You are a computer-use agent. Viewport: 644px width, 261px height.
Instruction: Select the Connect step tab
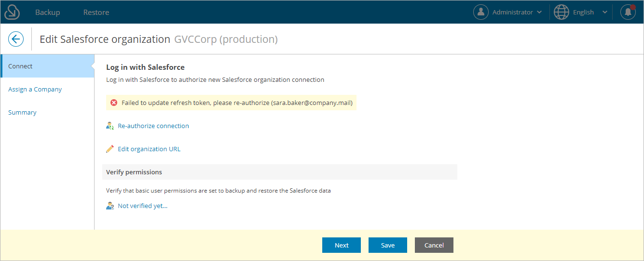click(47, 66)
